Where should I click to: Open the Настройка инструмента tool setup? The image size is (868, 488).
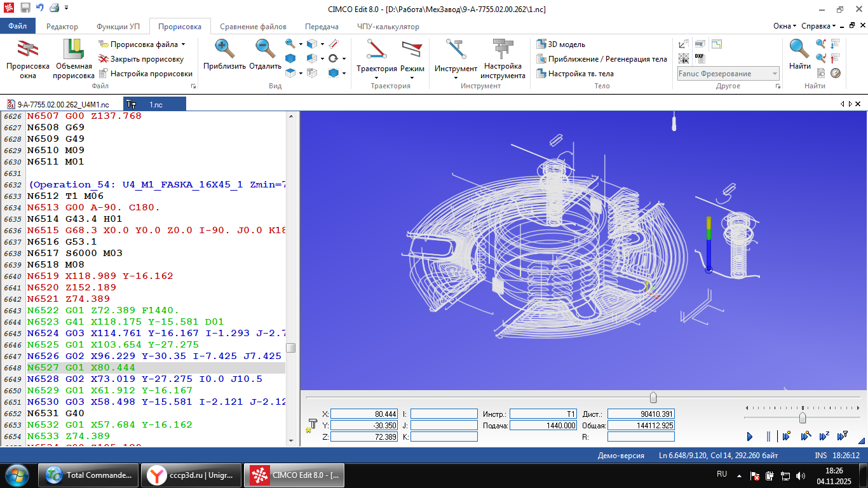tap(503, 50)
